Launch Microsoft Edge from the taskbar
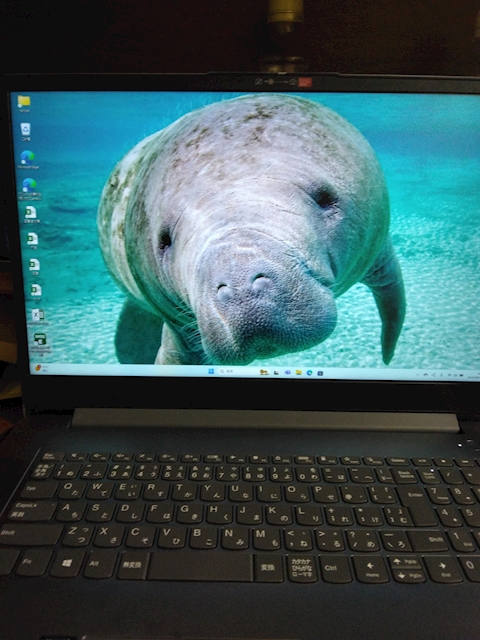 pyautogui.click(x=309, y=373)
